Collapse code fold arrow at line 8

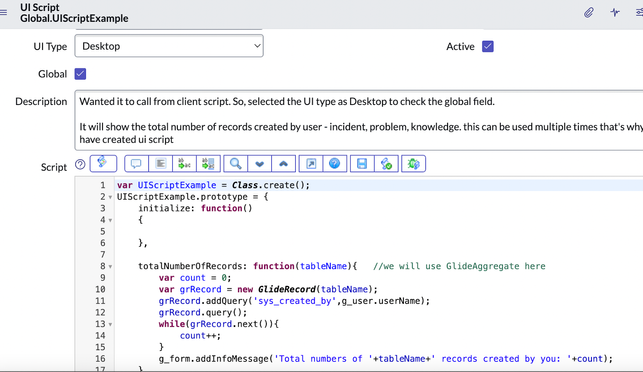110,267
